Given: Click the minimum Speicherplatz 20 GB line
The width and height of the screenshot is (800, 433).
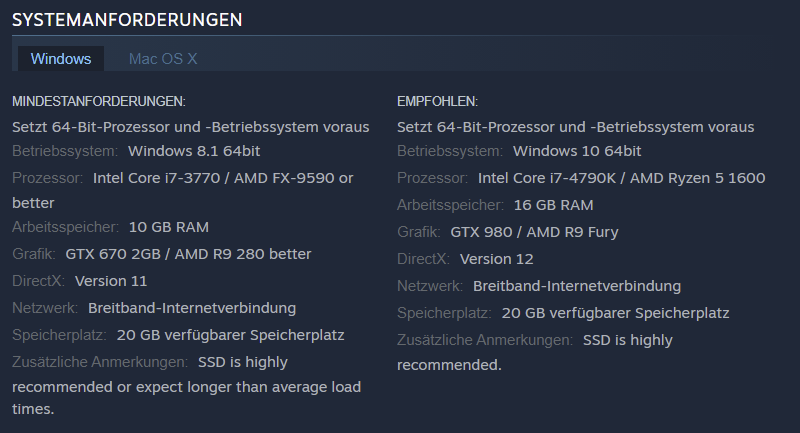Looking at the screenshot, I should [230, 335].
